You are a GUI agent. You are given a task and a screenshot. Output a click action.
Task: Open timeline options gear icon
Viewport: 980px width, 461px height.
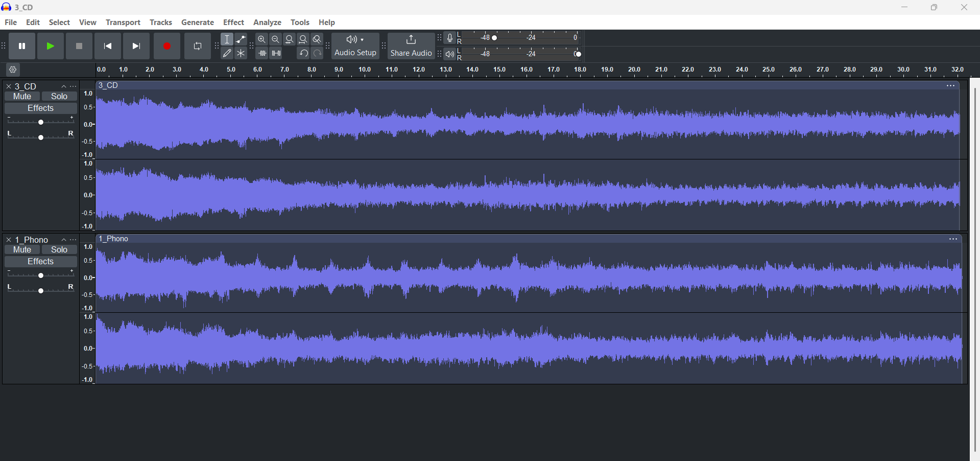[13, 70]
